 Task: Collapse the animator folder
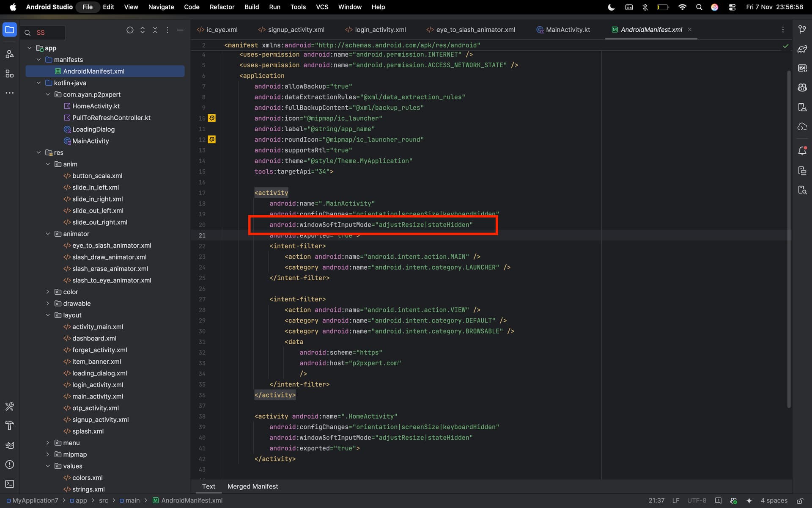coord(48,234)
